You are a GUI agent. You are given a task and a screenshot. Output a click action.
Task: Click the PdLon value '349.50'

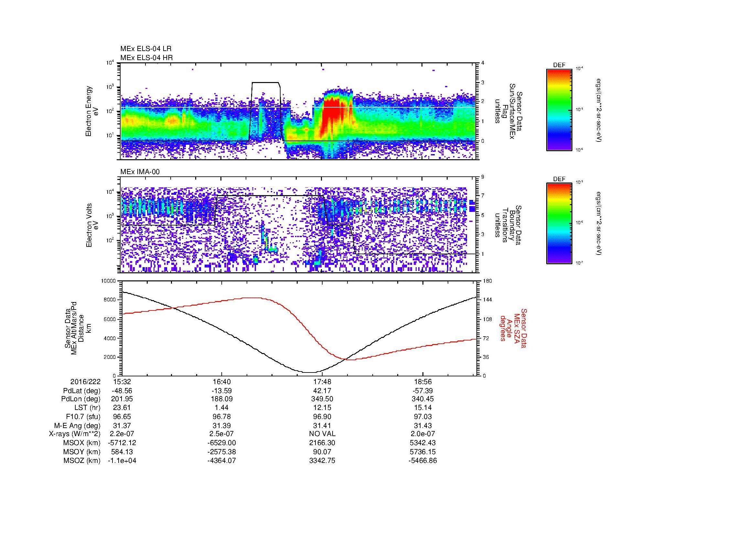point(322,399)
